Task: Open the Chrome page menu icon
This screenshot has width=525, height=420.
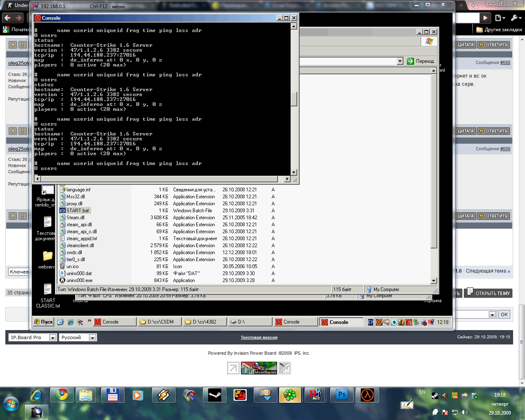Action: [x=500, y=18]
